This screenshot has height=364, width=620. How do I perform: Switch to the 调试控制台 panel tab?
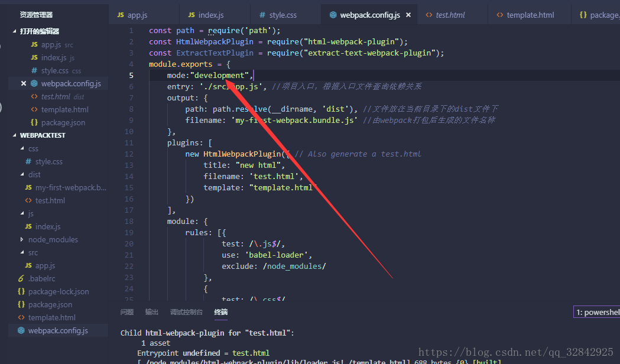186,312
